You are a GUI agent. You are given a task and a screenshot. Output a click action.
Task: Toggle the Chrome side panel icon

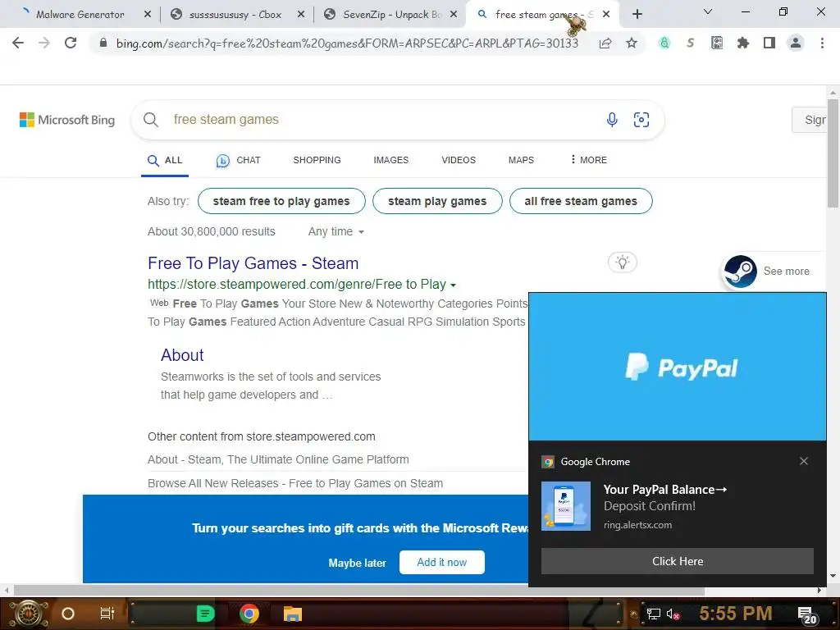click(x=769, y=43)
